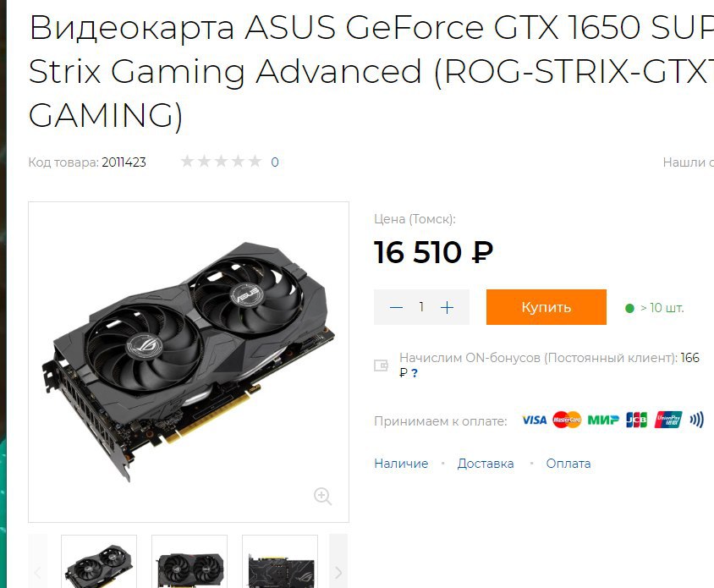Click the UnionPay payment icon
Image resolution: width=714 pixels, height=588 pixels.
coord(668,420)
